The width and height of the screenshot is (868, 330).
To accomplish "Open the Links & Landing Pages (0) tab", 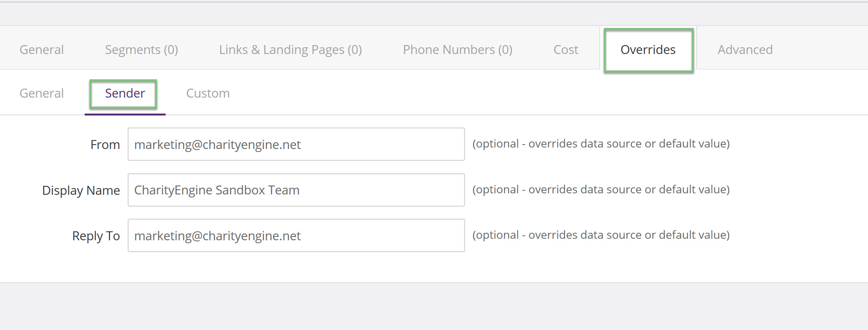I will pos(290,50).
